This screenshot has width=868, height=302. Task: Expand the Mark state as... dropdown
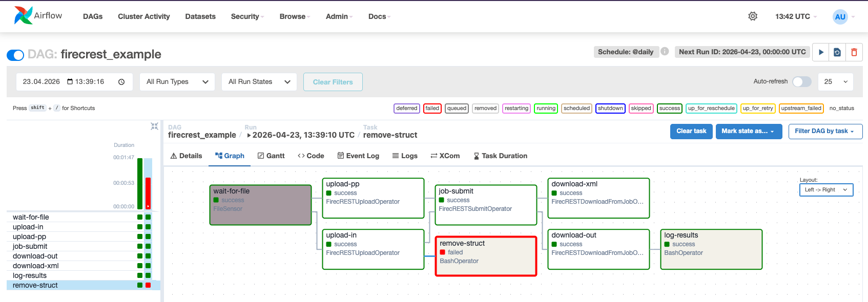click(749, 131)
